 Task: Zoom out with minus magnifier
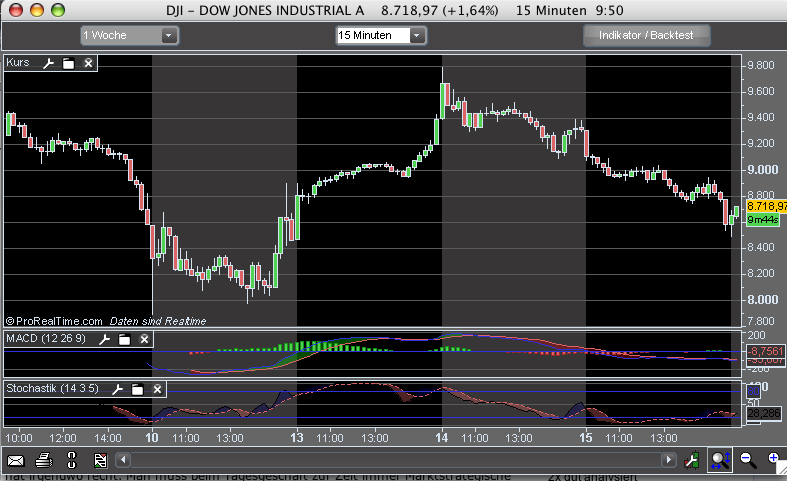pos(748,460)
